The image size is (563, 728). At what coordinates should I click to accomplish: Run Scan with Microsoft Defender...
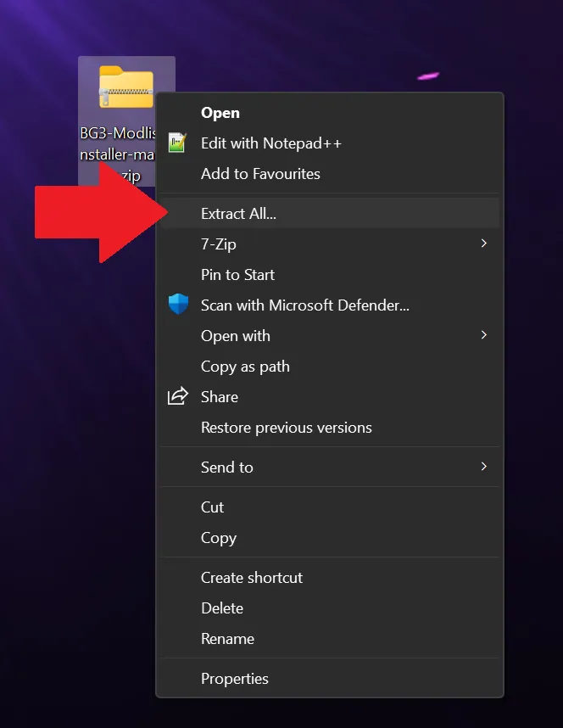click(330, 305)
